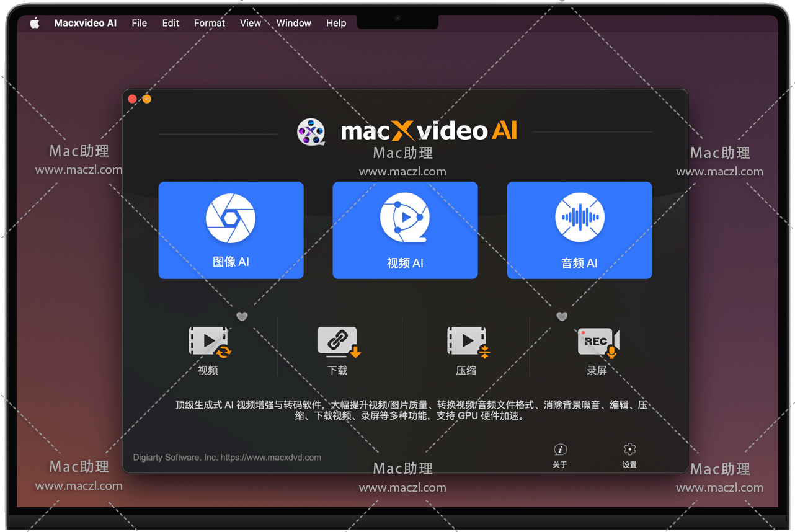The height and width of the screenshot is (532, 795).
Task: Show 关于 info dialog
Action: [560, 455]
